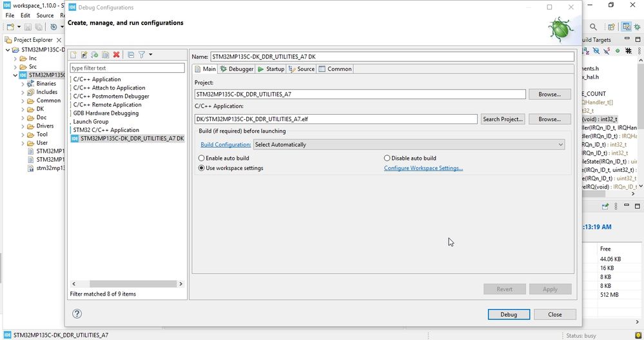Viewport: 644px width, 340px height.
Task: Choose the Use workspace settings option
Action: [202, 168]
